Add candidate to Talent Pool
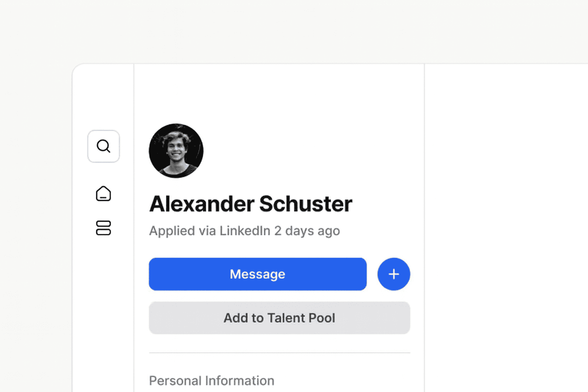This screenshot has width=588, height=392. tap(279, 318)
